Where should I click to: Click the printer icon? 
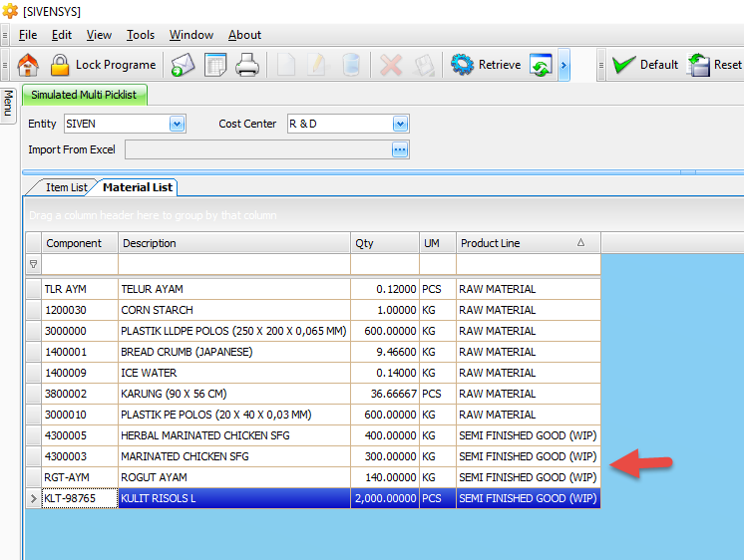click(x=247, y=65)
